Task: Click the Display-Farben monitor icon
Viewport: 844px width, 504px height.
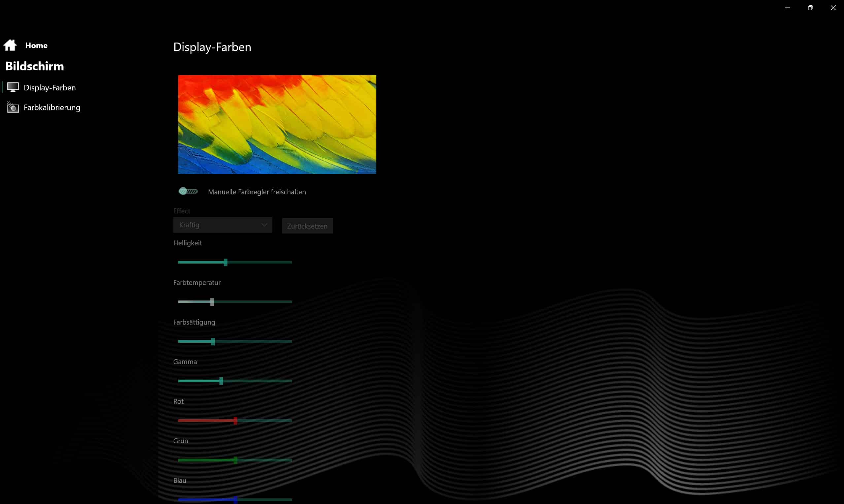Action: 13,87
